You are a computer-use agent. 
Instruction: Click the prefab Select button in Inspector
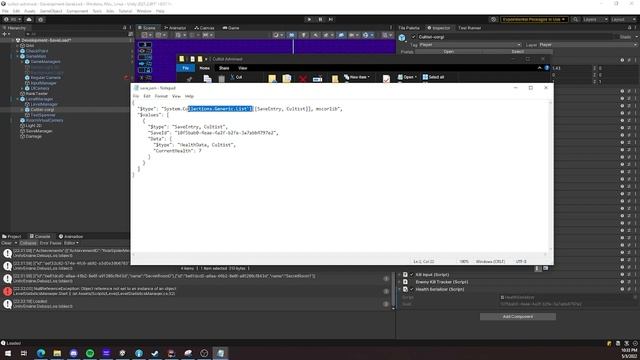[x=517, y=52]
